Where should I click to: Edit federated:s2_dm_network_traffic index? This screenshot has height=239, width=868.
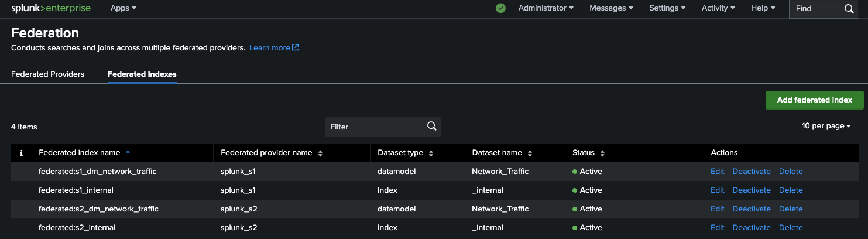pyautogui.click(x=717, y=209)
